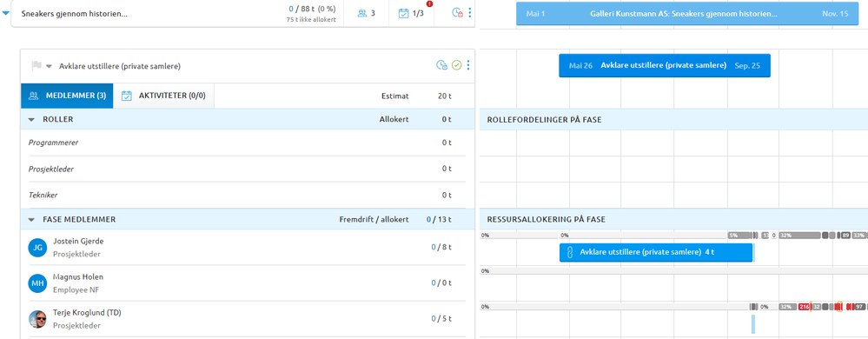868x339 pixels.
Task: Open dropdown arrow next to phase flag
Action: [49, 66]
